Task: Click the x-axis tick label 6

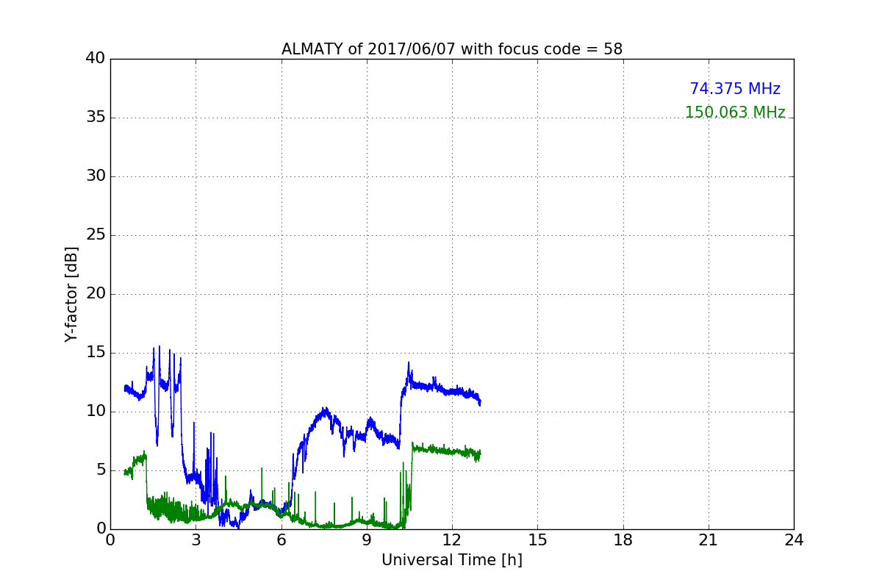Action: pos(282,540)
